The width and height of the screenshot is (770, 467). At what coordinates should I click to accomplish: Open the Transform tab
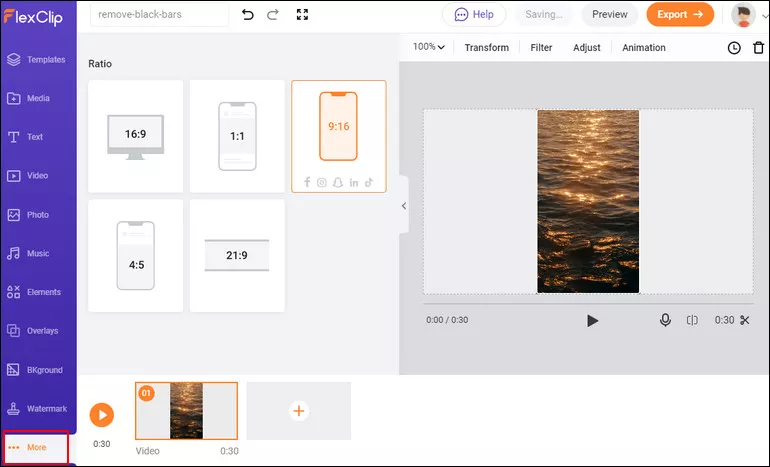point(487,48)
